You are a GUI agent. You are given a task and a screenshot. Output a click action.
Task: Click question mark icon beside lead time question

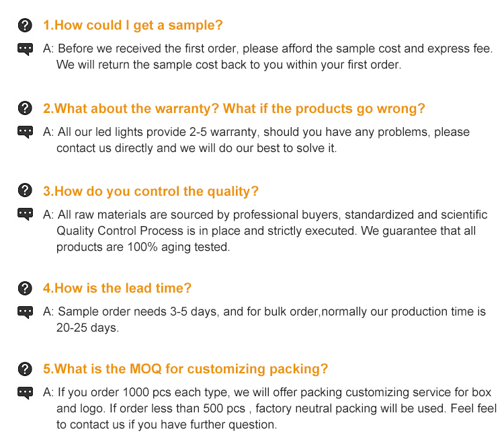[x=25, y=288]
